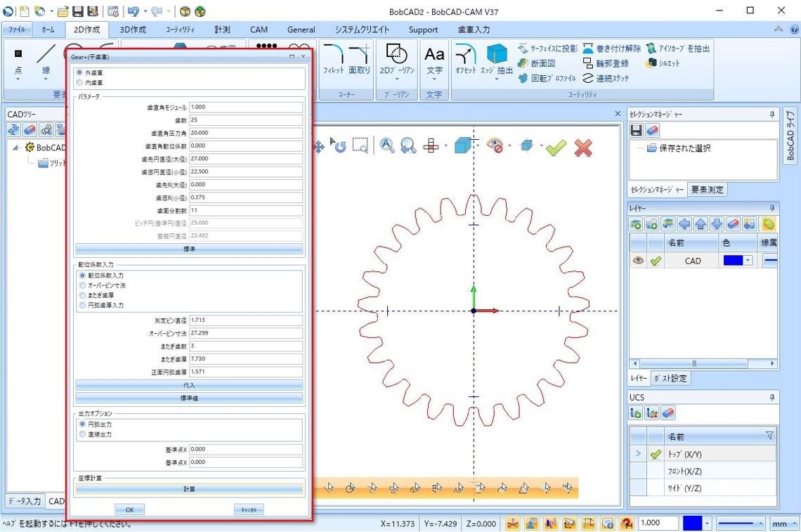This screenshot has width=801, height=532.
Task: Select the 連続スケッチ continuous sketch tool
Action: click(606, 78)
